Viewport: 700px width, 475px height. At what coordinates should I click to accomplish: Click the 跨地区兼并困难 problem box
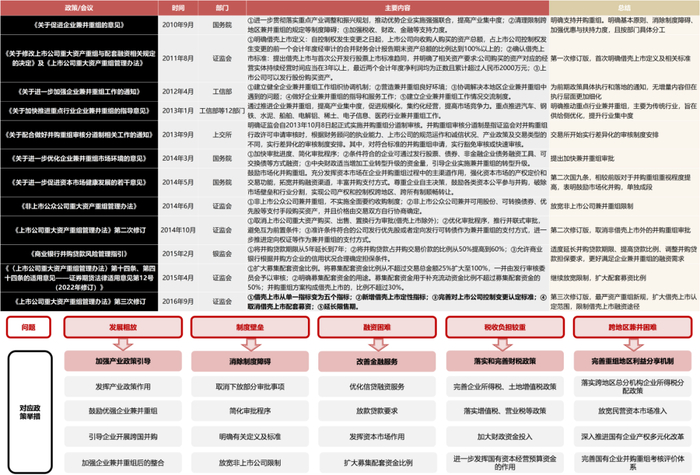tap(632, 327)
